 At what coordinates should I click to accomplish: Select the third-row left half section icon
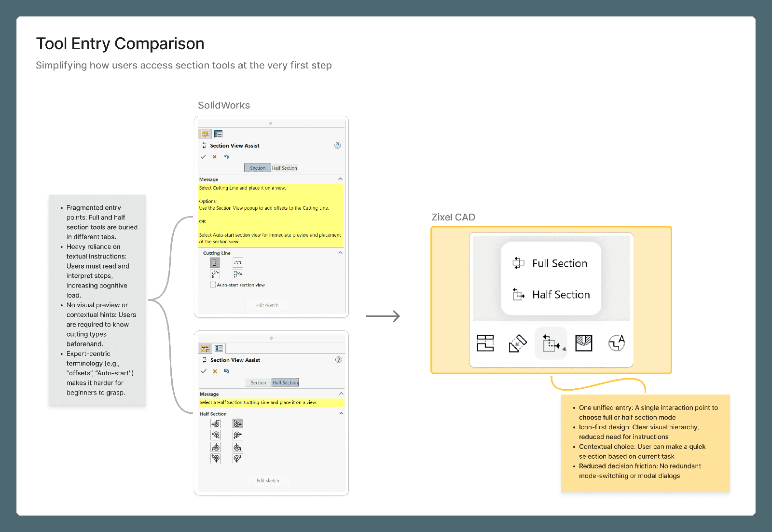216,447
